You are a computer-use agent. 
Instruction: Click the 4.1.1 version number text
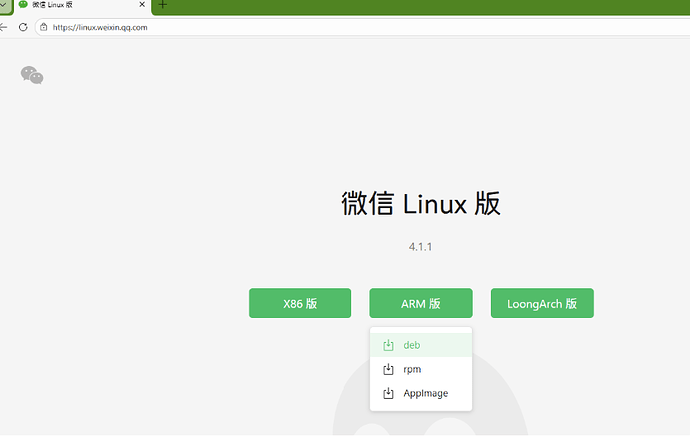click(x=420, y=246)
